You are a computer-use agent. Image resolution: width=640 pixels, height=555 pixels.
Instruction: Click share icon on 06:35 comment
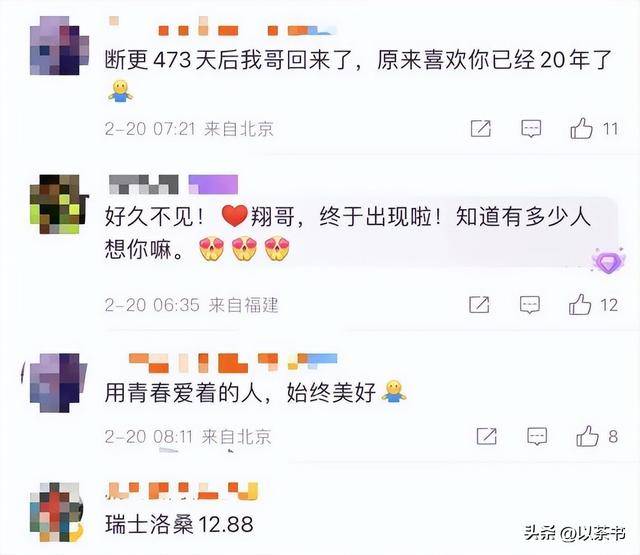click(x=479, y=304)
